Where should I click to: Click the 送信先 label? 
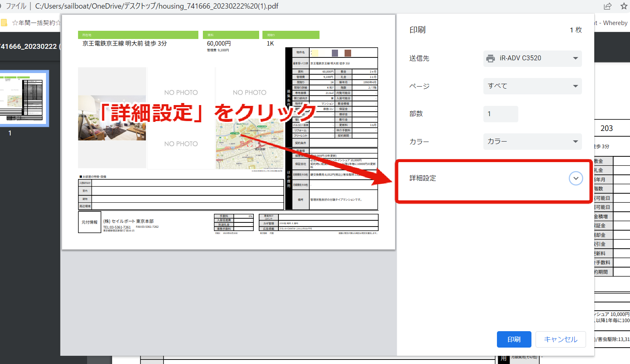pyautogui.click(x=419, y=58)
